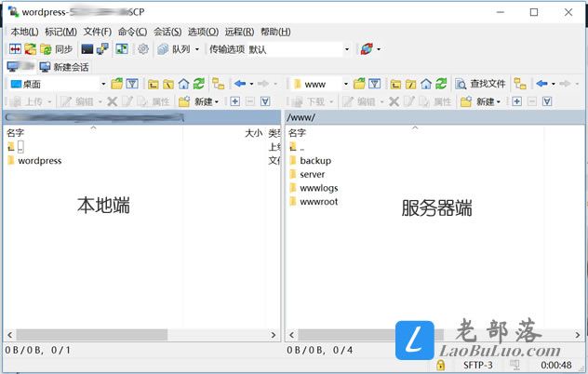Screen dimensions: 588x374
Task: Click remote select-all checkmark icon
Action: click(547, 101)
